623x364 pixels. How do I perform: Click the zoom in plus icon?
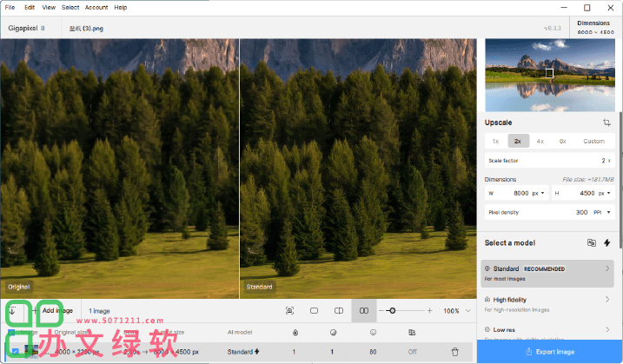click(429, 311)
